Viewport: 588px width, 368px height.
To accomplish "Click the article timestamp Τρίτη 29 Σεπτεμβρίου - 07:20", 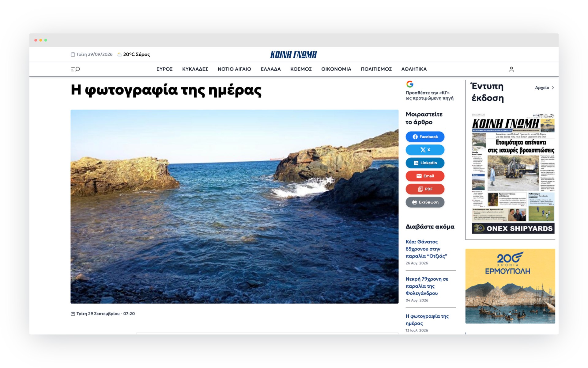I will coord(105,314).
